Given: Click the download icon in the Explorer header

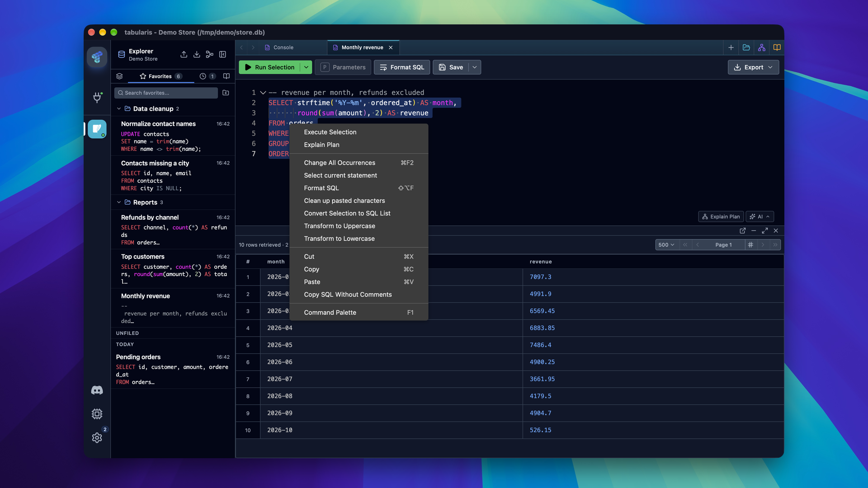Looking at the screenshot, I should (x=197, y=54).
